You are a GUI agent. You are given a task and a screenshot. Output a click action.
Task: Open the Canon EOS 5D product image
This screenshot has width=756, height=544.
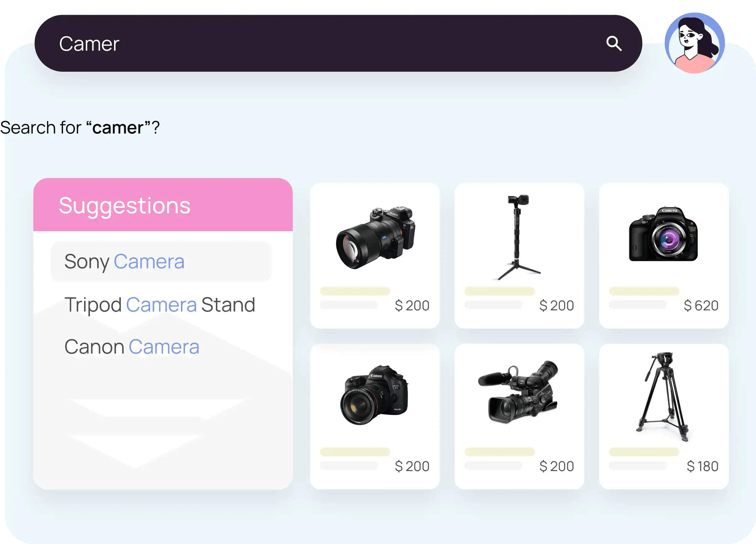pyautogui.click(x=374, y=395)
